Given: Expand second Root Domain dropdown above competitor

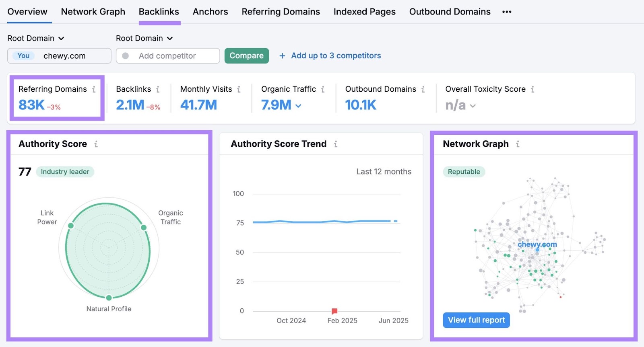Looking at the screenshot, I should click(144, 39).
